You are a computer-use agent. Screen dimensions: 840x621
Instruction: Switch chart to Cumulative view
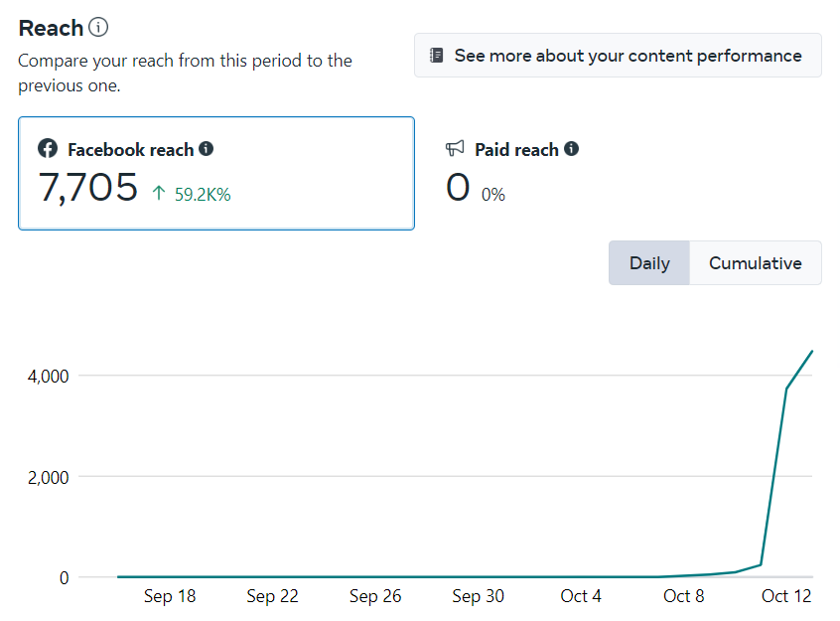pos(755,263)
